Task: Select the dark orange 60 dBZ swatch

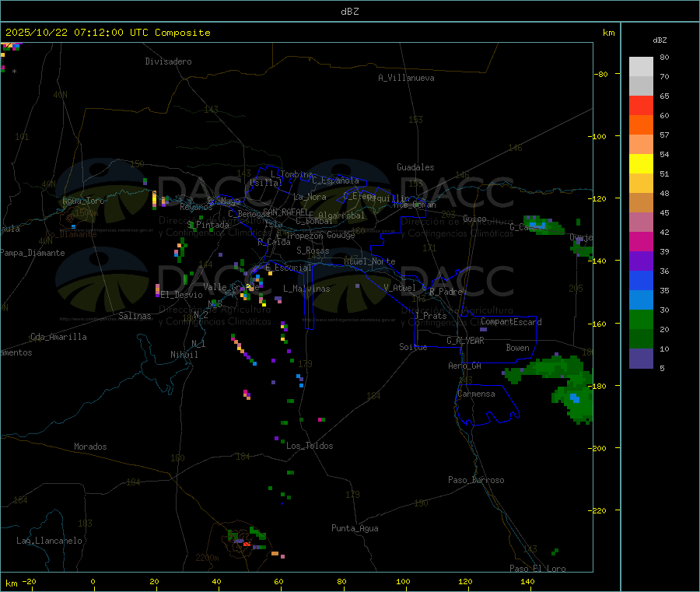Action: 641,125
